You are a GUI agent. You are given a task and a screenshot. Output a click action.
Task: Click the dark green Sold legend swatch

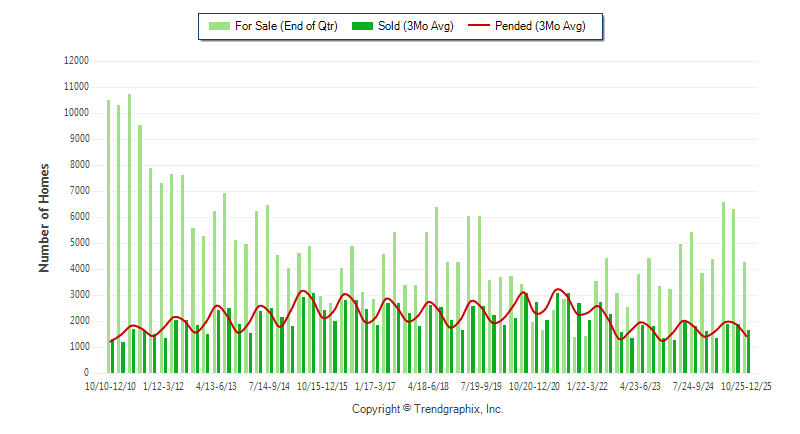click(364, 26)
